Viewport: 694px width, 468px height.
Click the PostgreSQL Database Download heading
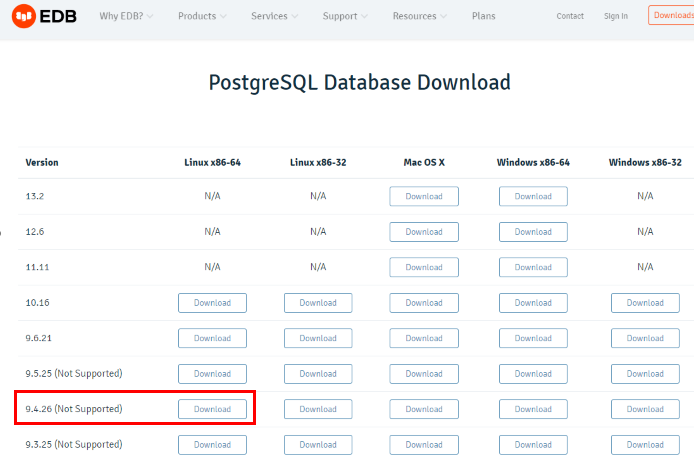pyautogui.click(x=359, y=83)
